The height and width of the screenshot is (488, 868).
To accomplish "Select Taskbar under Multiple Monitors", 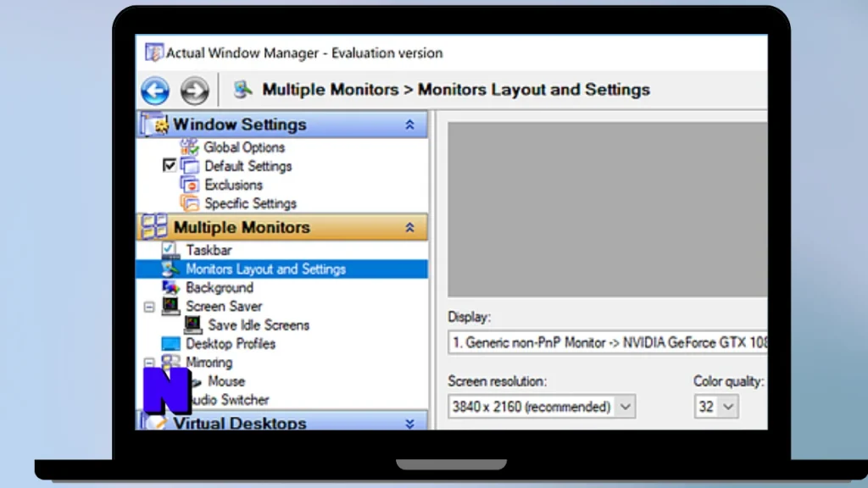I will click(209, 250).
